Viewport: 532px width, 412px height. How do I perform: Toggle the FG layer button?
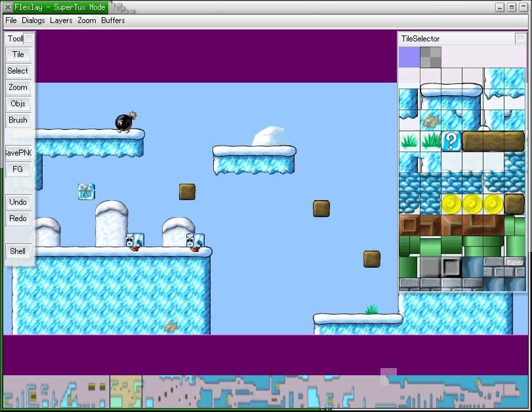click(x=18, y=169)
